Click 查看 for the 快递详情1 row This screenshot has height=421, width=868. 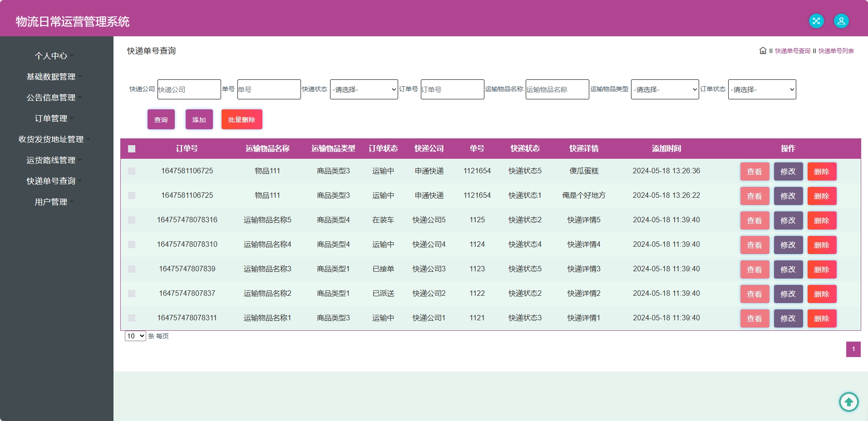tap(755, 318)
